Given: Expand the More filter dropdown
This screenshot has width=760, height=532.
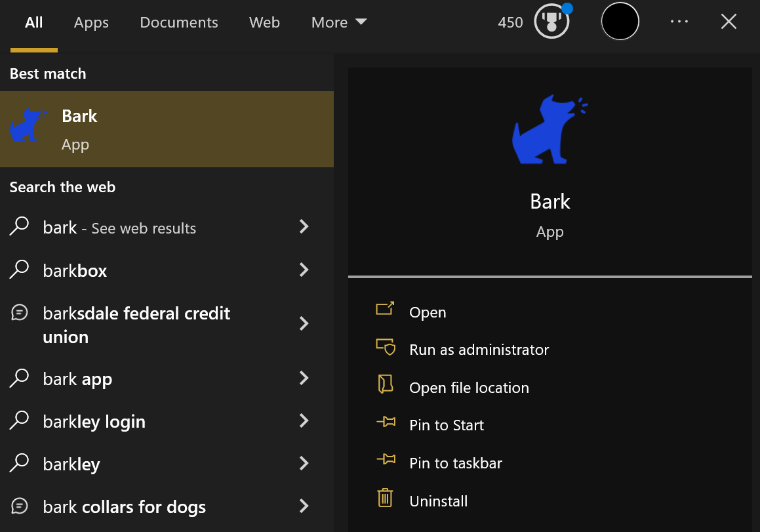Looking at the screenshot, I should point(338,22).
